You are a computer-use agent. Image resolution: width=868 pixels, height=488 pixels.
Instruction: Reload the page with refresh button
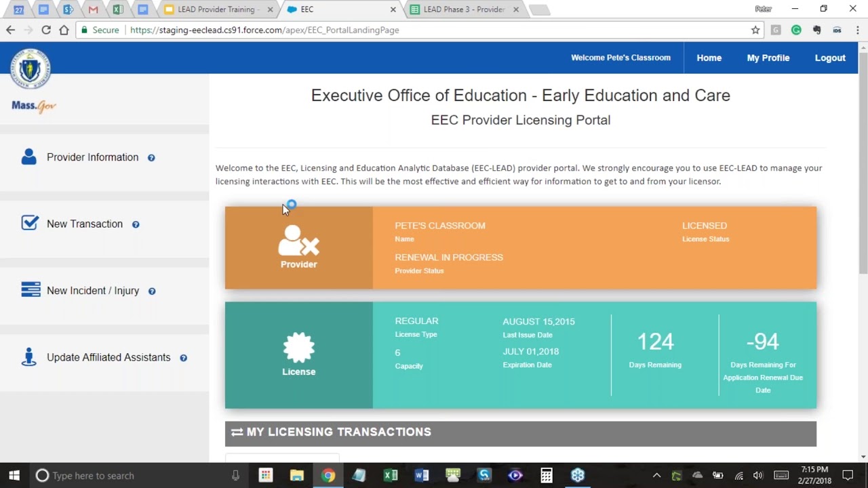pos(46,30)
